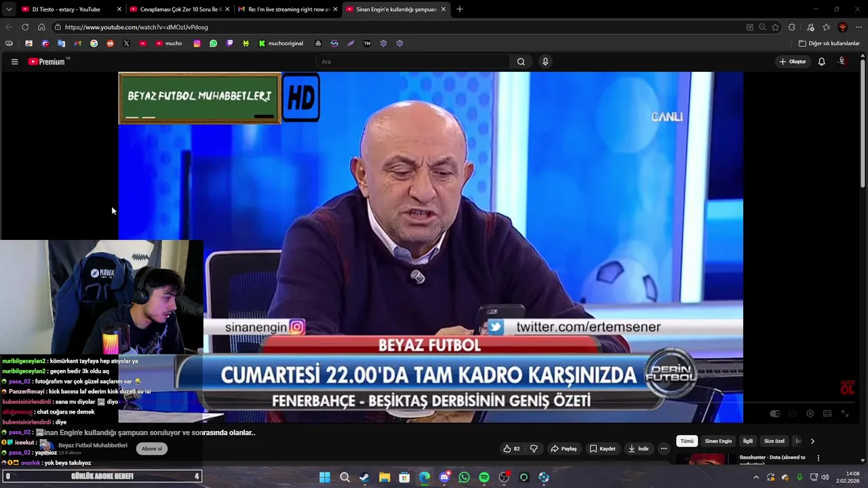Reload the current page

tap(25, 27)
